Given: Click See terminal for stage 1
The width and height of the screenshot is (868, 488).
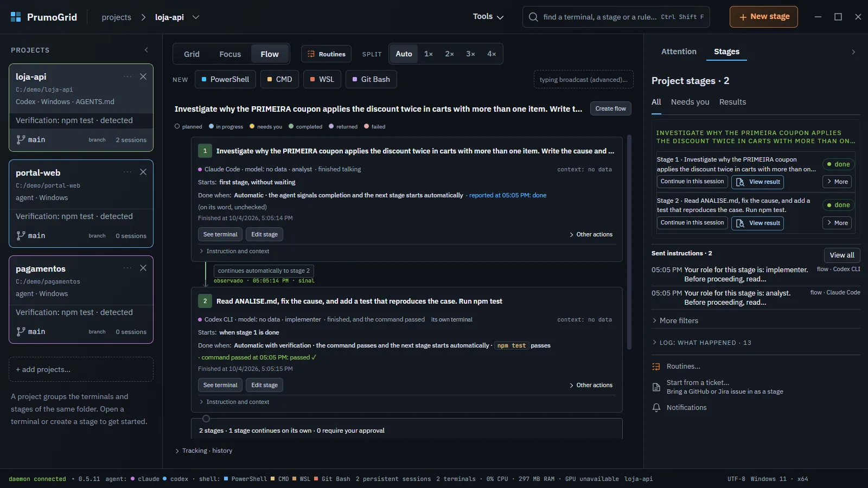Looking at the screenshot, I should coord(220,234).
